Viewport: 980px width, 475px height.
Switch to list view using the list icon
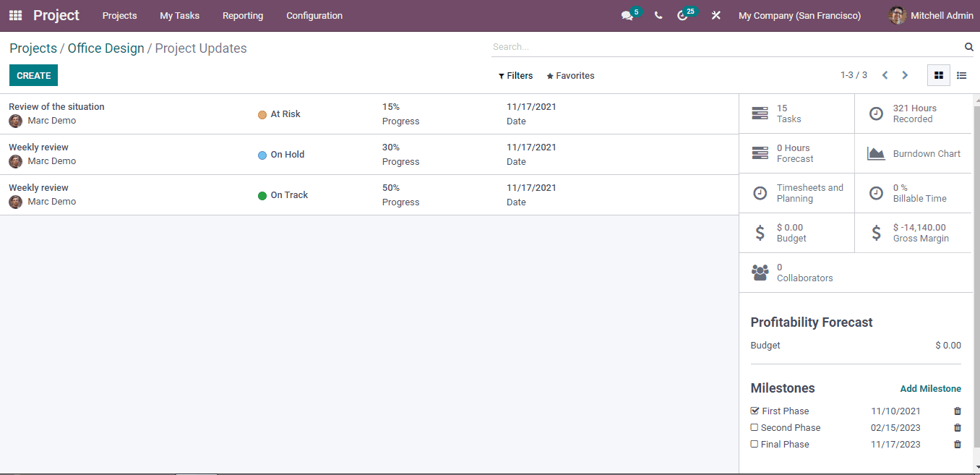click(961, 74)
